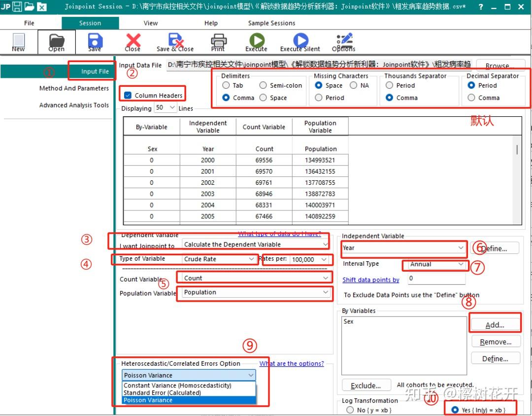Go to Method And Parameters section
Viewport: 532px width, 416px height.
pyautogui.click(x=74, y=88)
